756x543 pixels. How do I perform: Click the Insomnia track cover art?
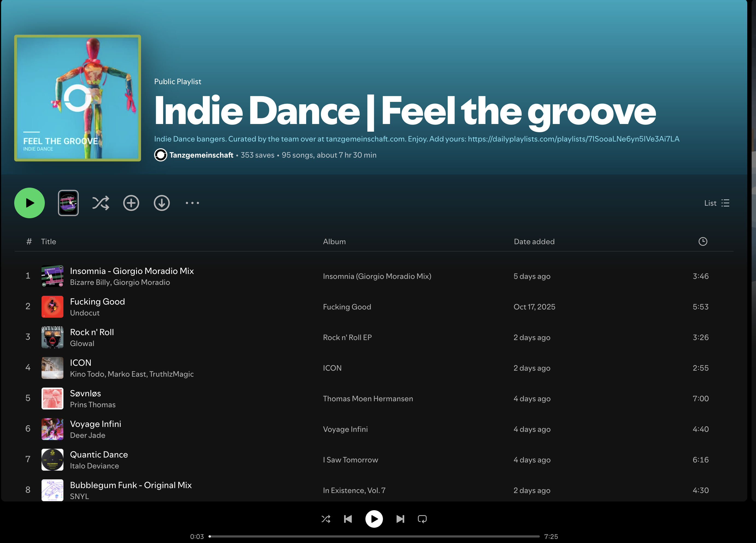coord(52,276)
